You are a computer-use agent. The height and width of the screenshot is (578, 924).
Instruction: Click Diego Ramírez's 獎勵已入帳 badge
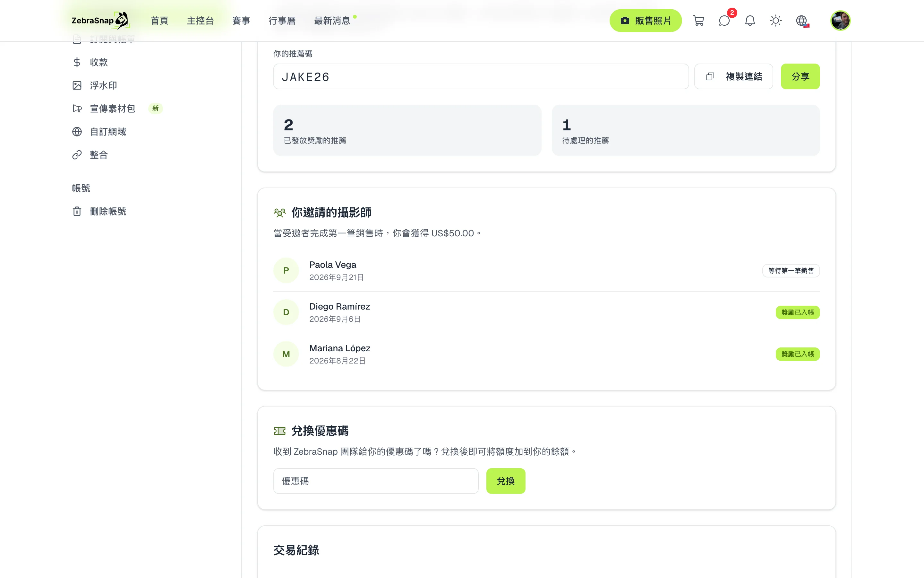pos(797,312)
